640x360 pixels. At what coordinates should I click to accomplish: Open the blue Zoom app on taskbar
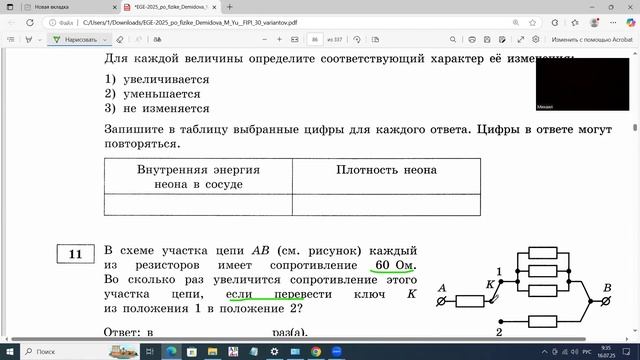point(337,351)
